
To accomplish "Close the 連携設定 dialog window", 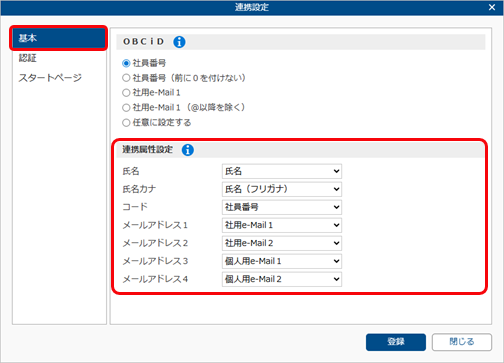I will tap(492, 7).
